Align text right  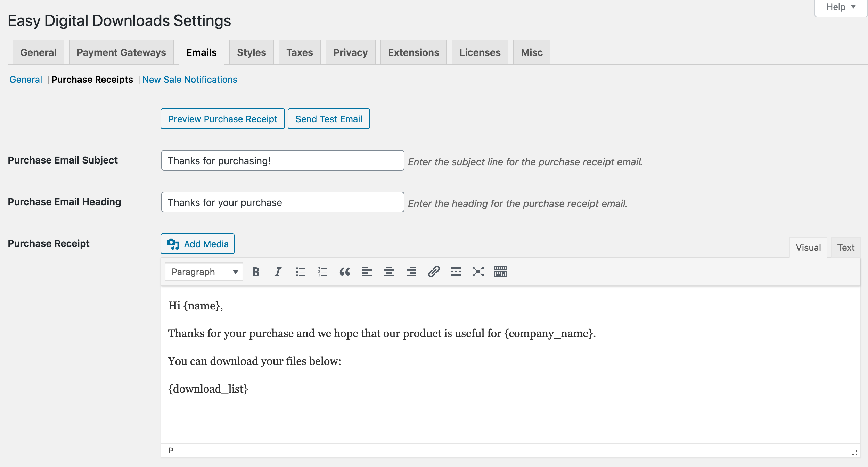tap(411, 272)
